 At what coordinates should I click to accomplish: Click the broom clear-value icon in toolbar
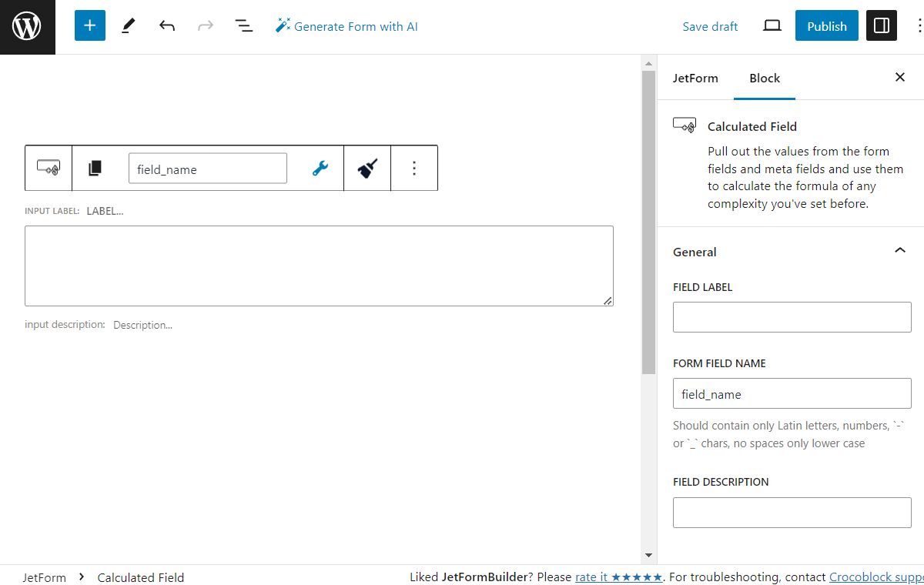[367, 168]
